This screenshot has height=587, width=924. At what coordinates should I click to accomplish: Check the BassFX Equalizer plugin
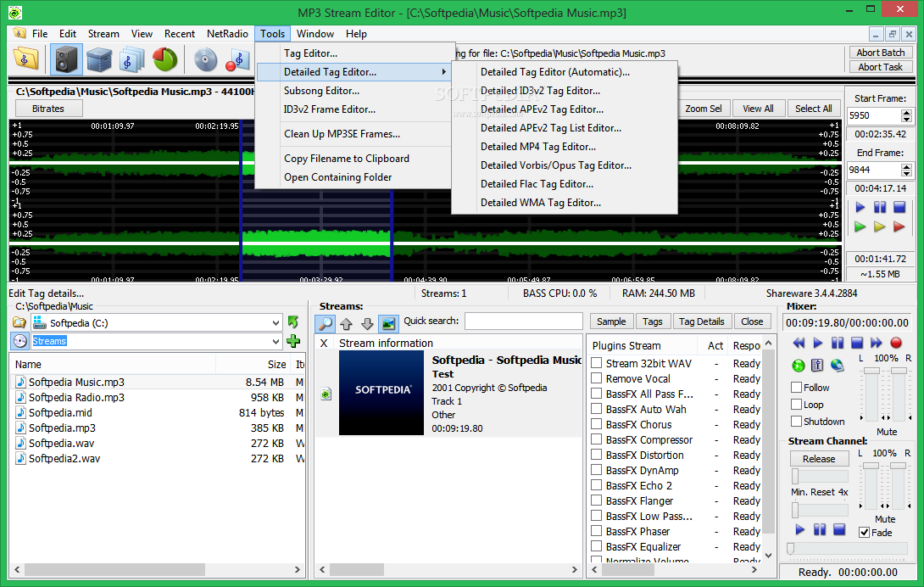click(596, 546)
